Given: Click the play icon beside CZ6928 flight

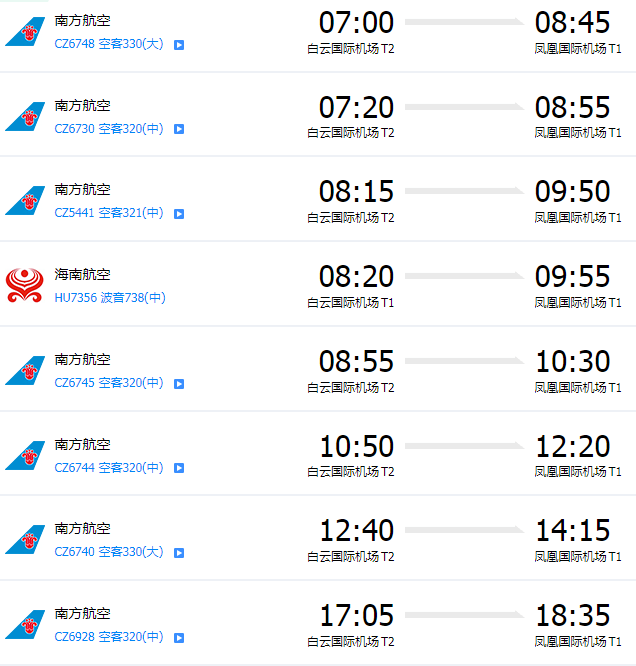Looking at the screenshot, I should coord(179,638).
